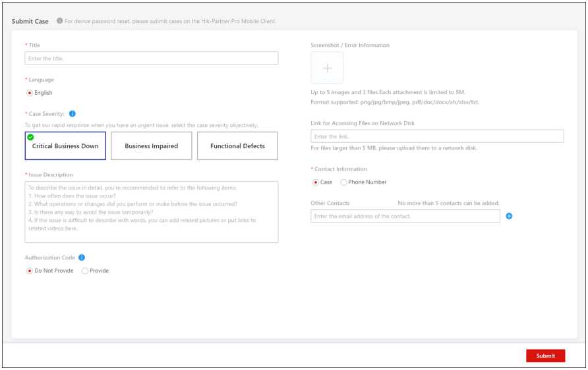588x370 pixels.
Task: Click the Submit Case page heading
Action: click(x=30, y=21)
